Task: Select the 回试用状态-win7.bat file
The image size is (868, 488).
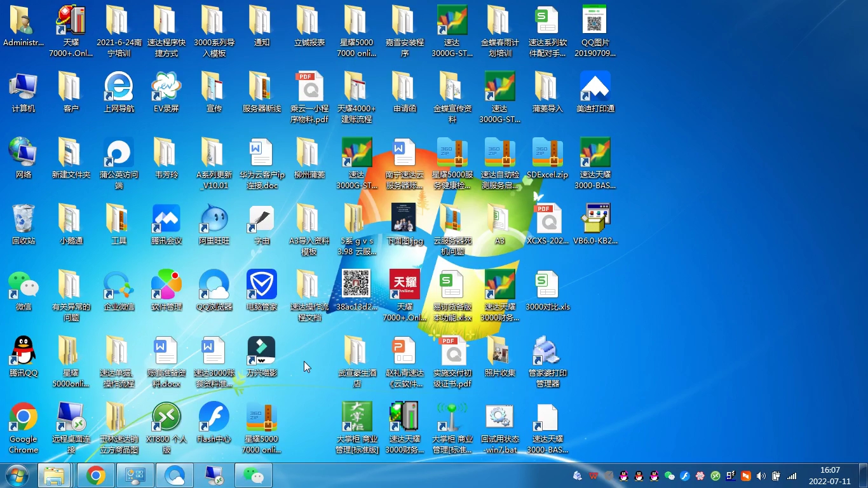Action: [x=500, y=428]
